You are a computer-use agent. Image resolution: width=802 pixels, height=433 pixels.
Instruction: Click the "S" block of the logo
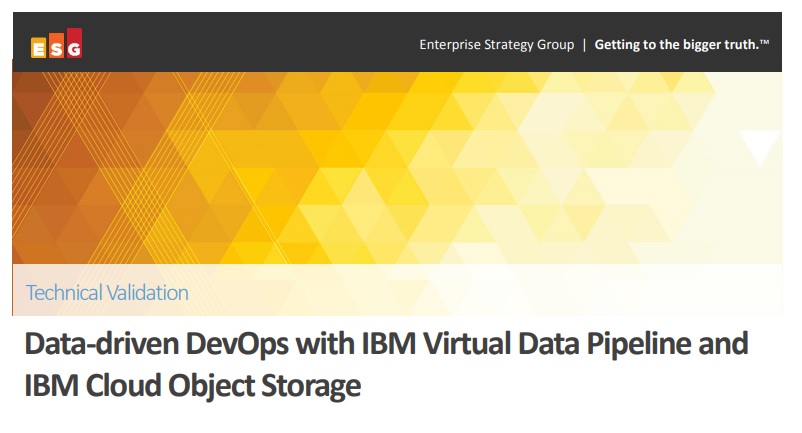(56, 46)
